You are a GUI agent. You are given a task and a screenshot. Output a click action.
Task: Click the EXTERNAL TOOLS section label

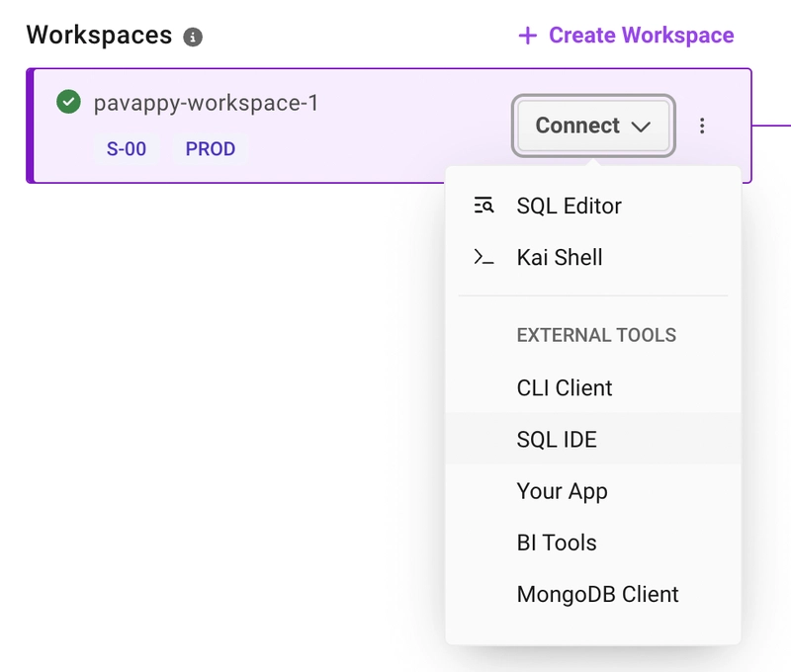[596, 335]
